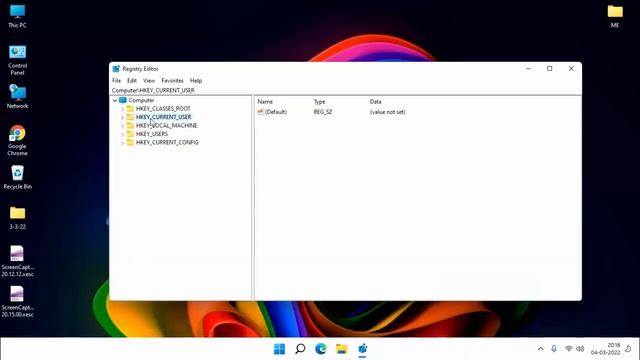Open the Help menu

196,81
